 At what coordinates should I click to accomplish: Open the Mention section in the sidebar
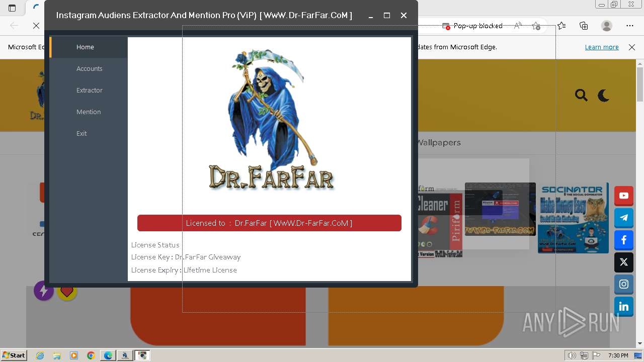pyautogui.click(x=89, y=112)
